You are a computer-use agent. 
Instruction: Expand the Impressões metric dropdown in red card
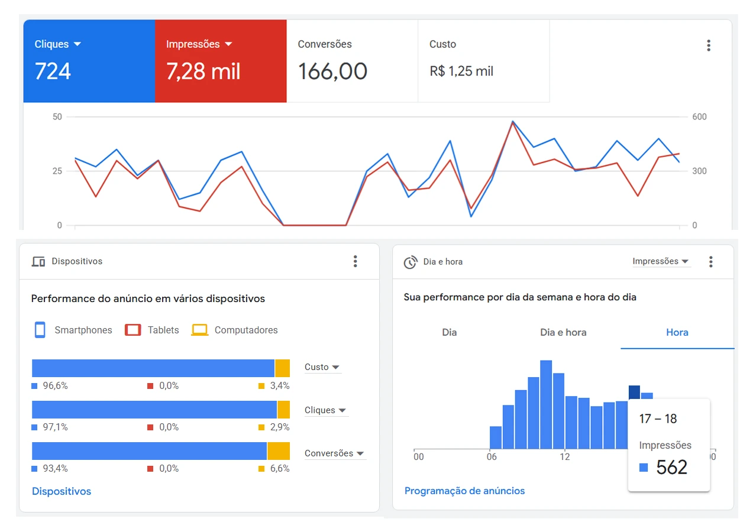click(x=229, y=44)
